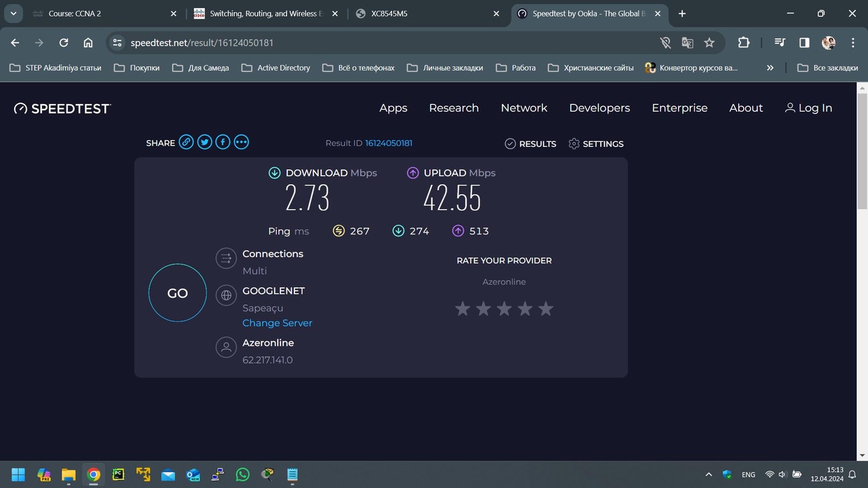
Task: Open the Mail app from the taskbar
Action: pos(168,475)
